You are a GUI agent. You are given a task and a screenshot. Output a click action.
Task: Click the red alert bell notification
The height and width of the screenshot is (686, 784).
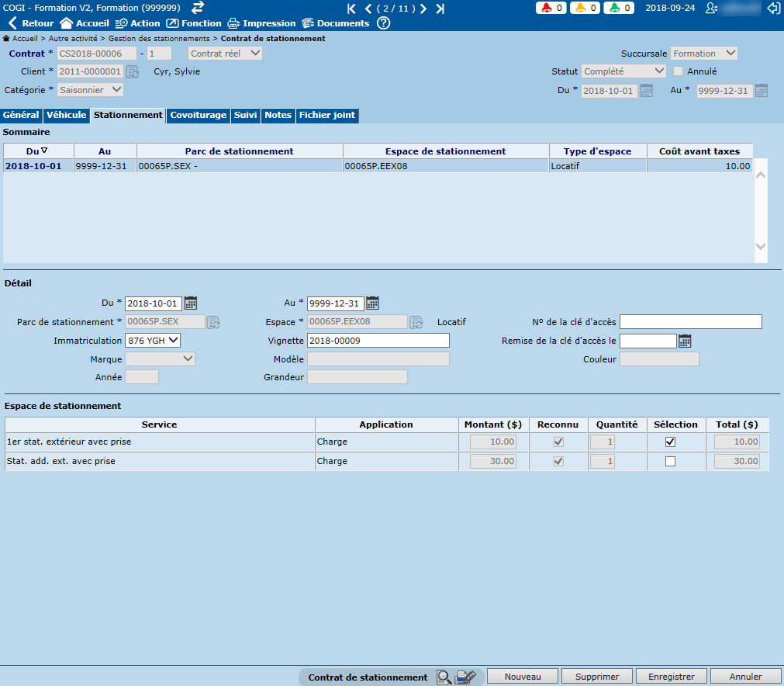pos(550,9)
